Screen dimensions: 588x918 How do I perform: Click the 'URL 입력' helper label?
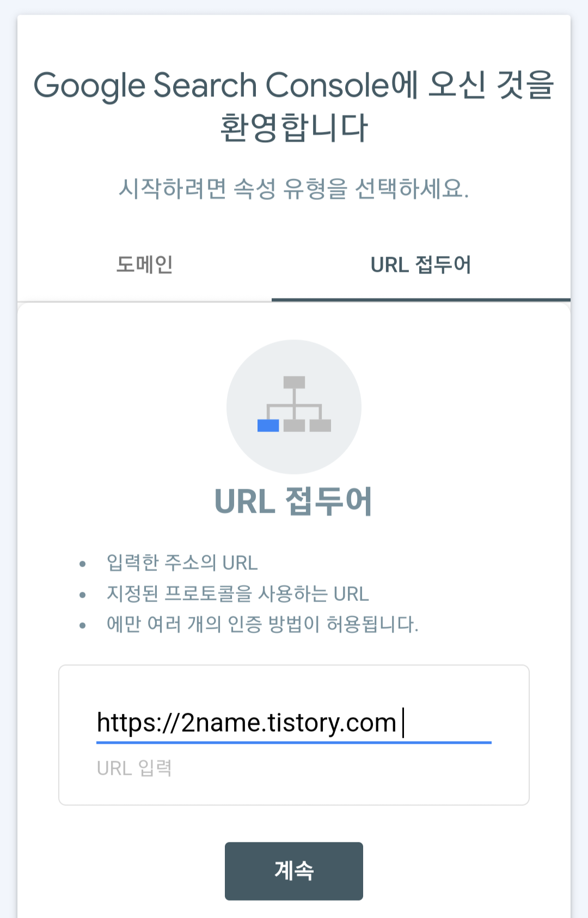point(134,768)
